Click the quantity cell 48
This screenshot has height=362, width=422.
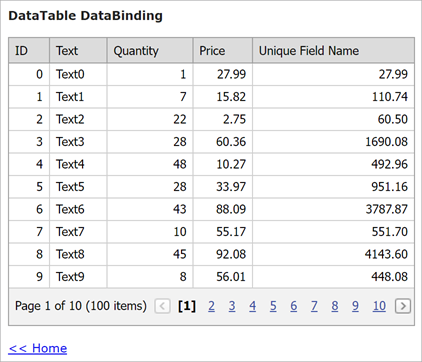tap(150, 164)
